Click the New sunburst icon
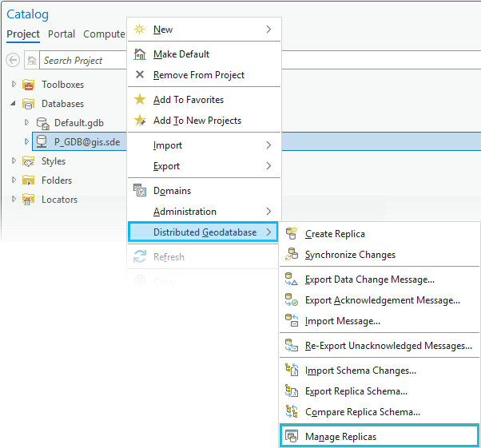The width and height of the screenshot is (481, 448). [140, 29]
